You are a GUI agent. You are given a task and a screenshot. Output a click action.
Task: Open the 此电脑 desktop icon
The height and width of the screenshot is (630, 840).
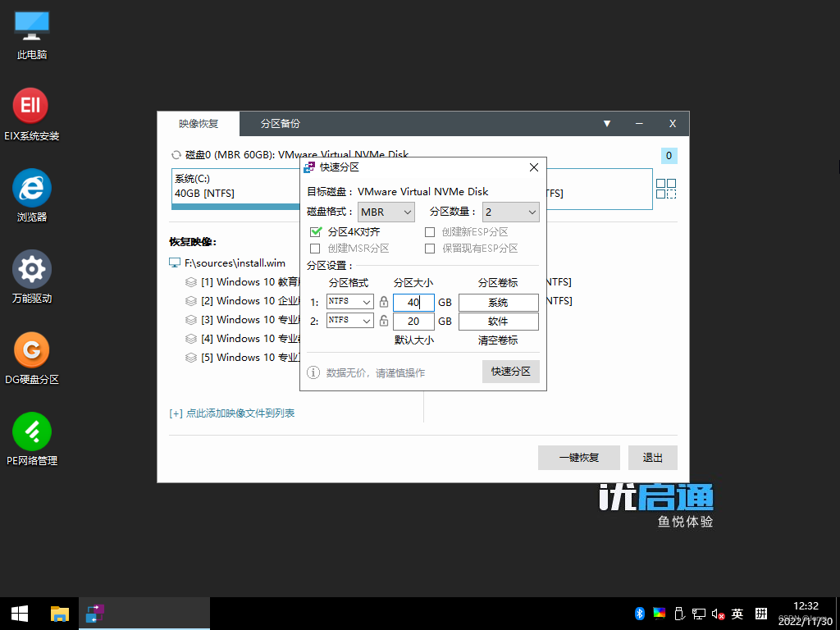[x=32, y=34]
